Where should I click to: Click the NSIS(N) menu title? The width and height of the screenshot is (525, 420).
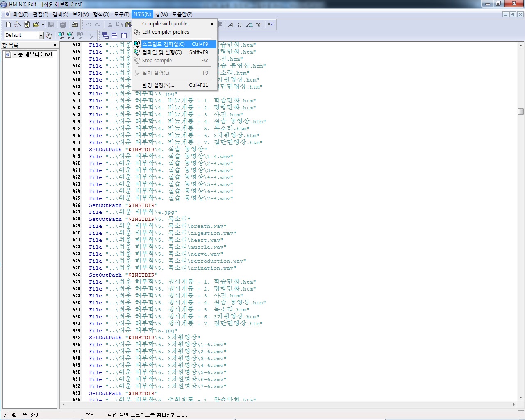coord(143,14)
